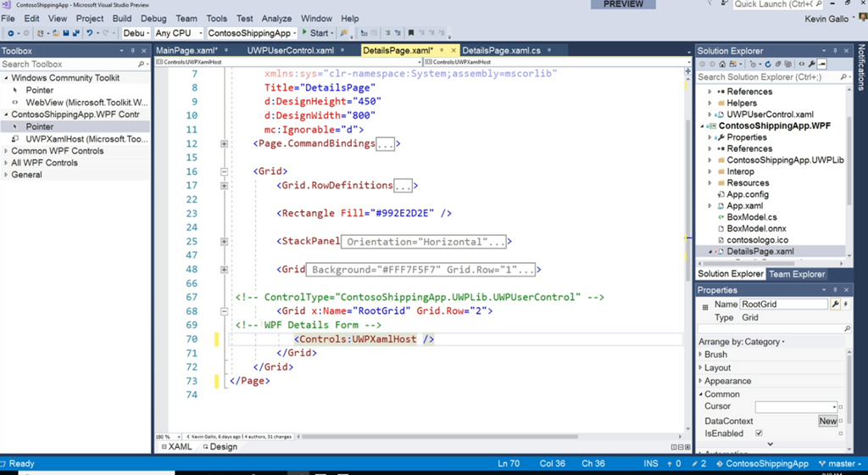Image resolution: width=868 pixels, height=475 pixels.
Task: Collapse the Grid element at line 16
Action: tap(224, 171)
